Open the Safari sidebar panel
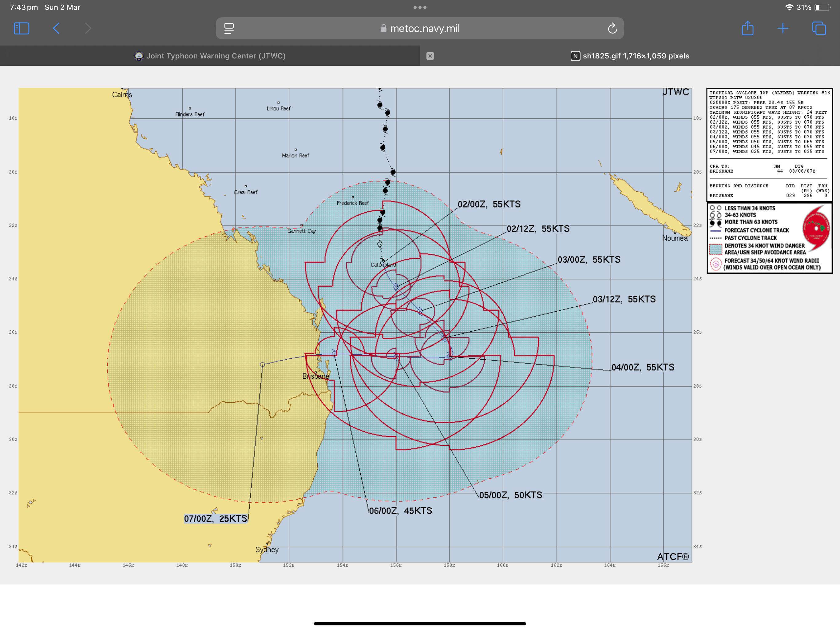 (21, 29)
